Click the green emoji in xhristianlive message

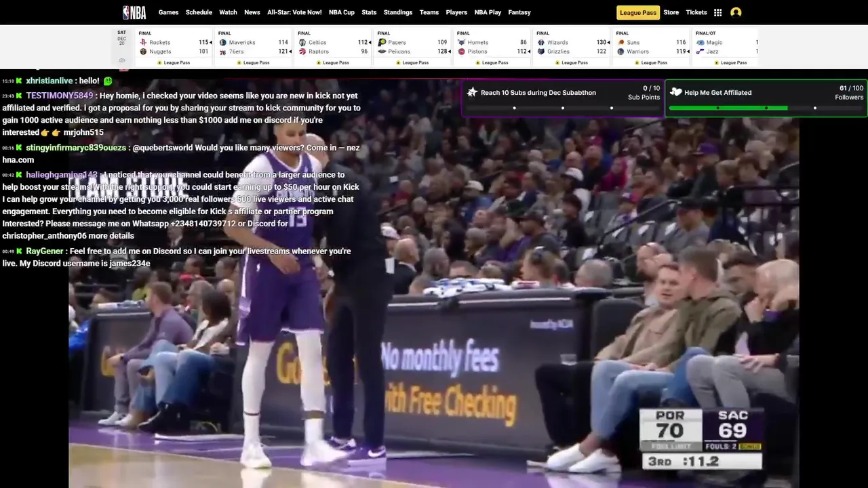108,81
